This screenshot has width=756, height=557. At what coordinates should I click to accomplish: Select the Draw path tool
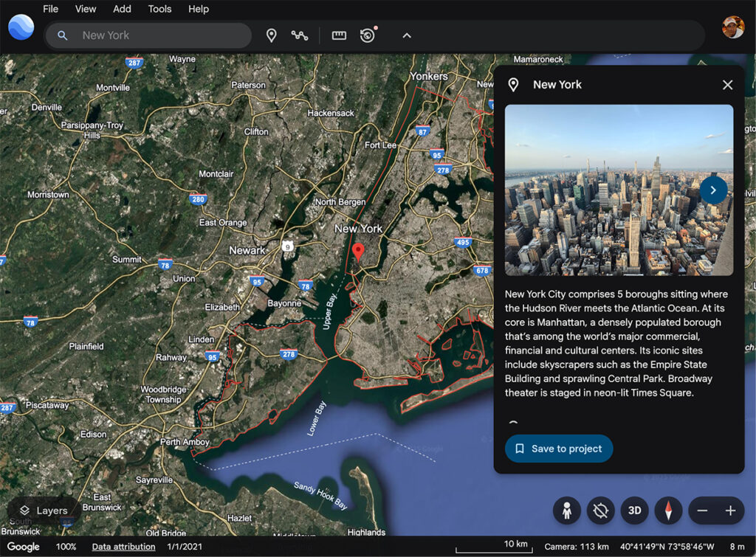pos(300,35)
